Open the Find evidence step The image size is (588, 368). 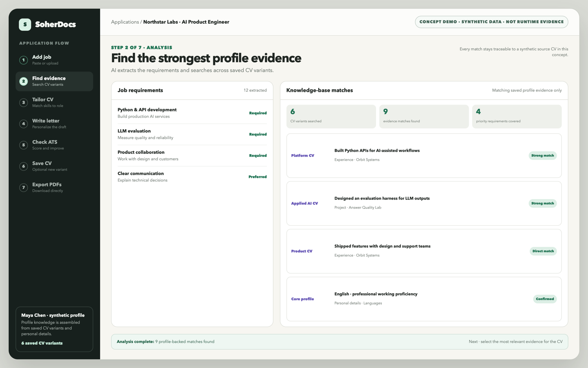54,81
